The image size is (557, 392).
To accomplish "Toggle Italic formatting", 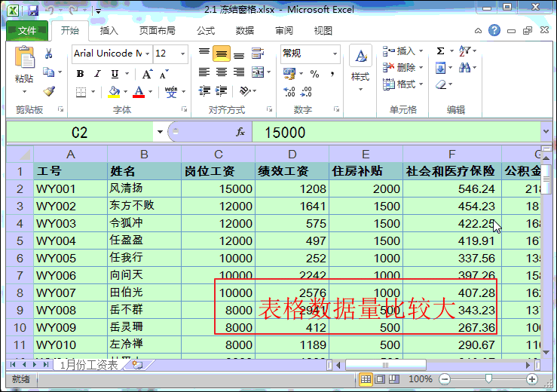I will tap(97, 74).
